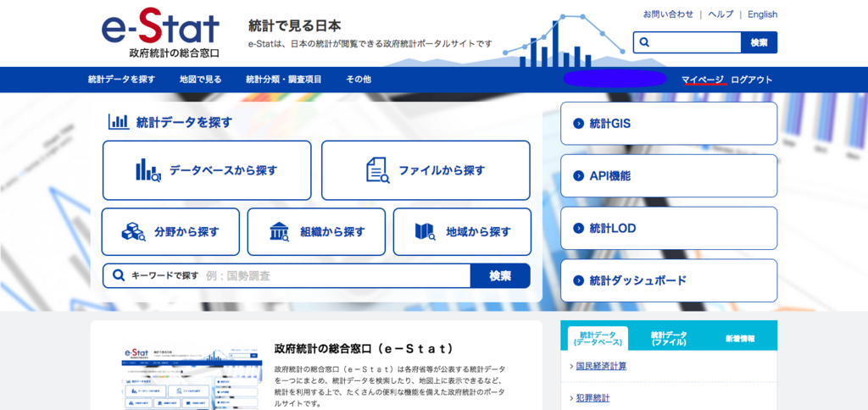868x410 pixels.
Task: Click the file search document icon
Action: pos(377,170)
